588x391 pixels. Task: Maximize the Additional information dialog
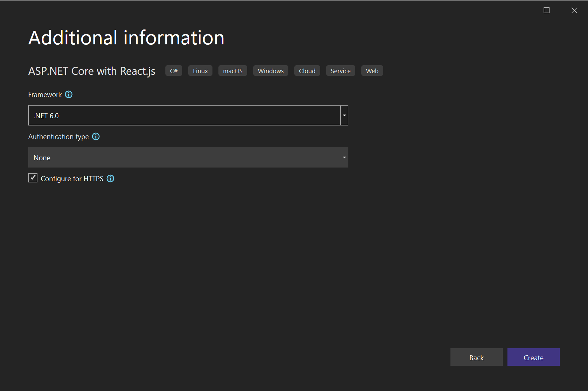(546, 10)
